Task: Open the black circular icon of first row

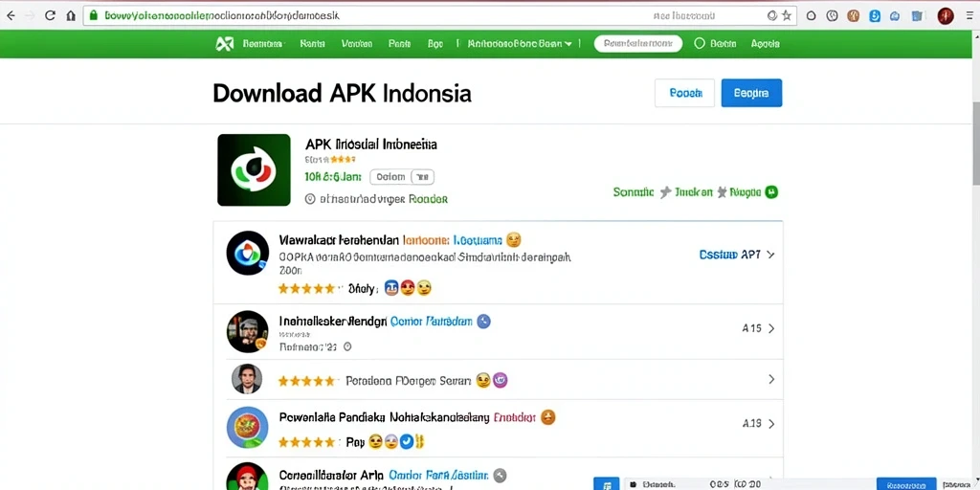Action: (248, 253)
